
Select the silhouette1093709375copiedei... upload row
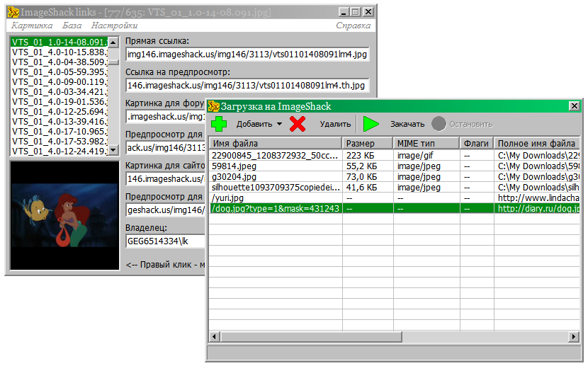(x=394, y=188)
